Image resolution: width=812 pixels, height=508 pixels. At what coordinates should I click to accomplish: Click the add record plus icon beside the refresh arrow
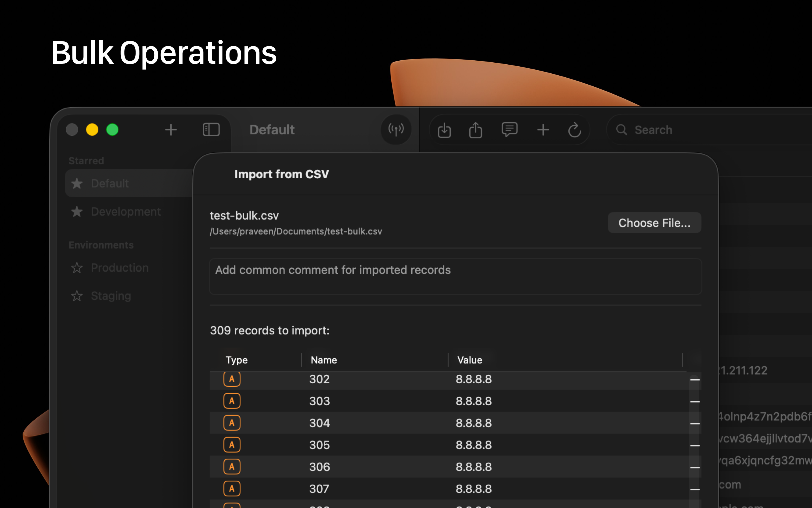[543, 130]
